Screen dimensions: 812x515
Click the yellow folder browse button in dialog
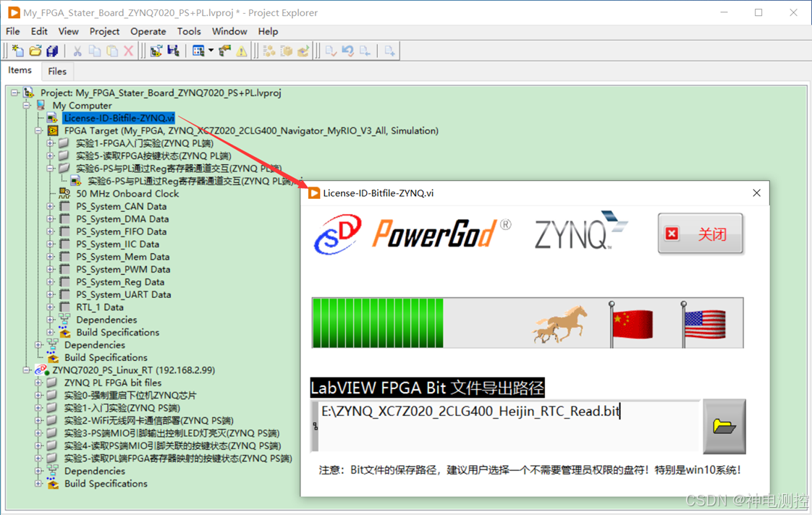pos(724,427)
